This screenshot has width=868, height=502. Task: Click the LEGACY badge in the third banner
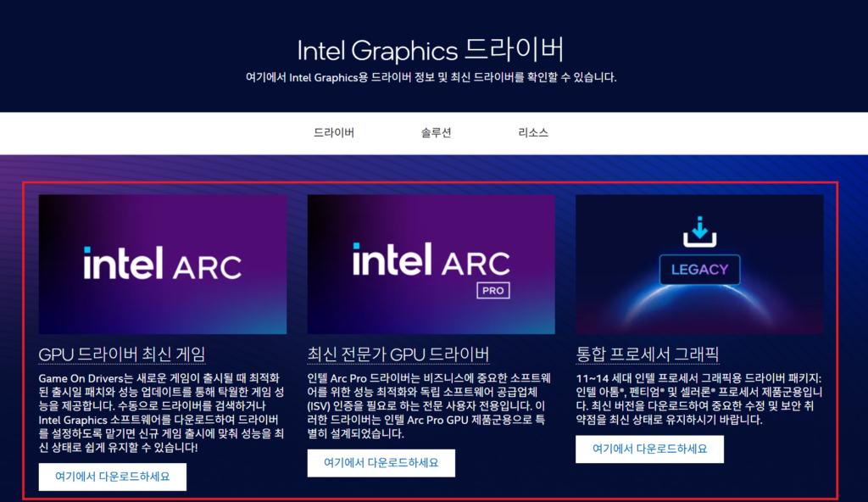(x=699, y=269)
